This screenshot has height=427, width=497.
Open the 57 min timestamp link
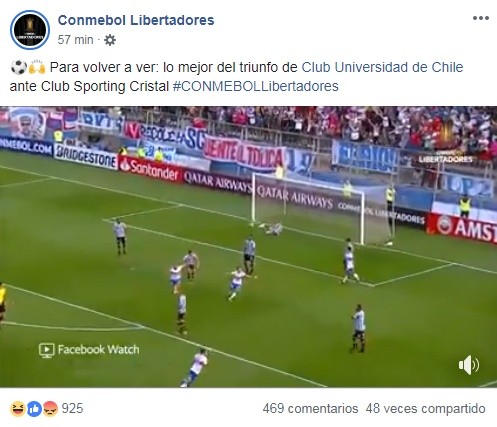75,40
